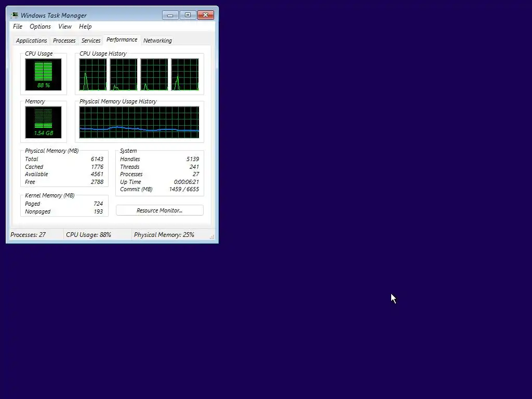Click the Threads value 241

[194, 167]
